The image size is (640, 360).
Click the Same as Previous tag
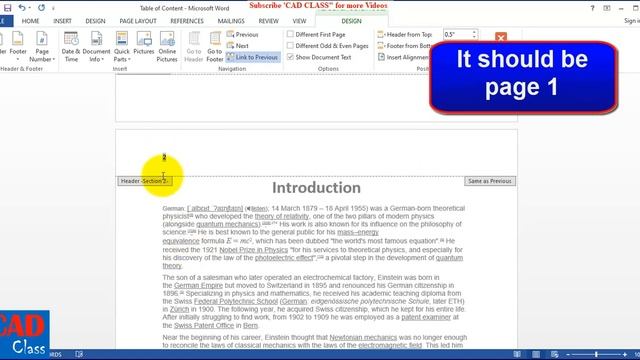click(x=490, y=181)
